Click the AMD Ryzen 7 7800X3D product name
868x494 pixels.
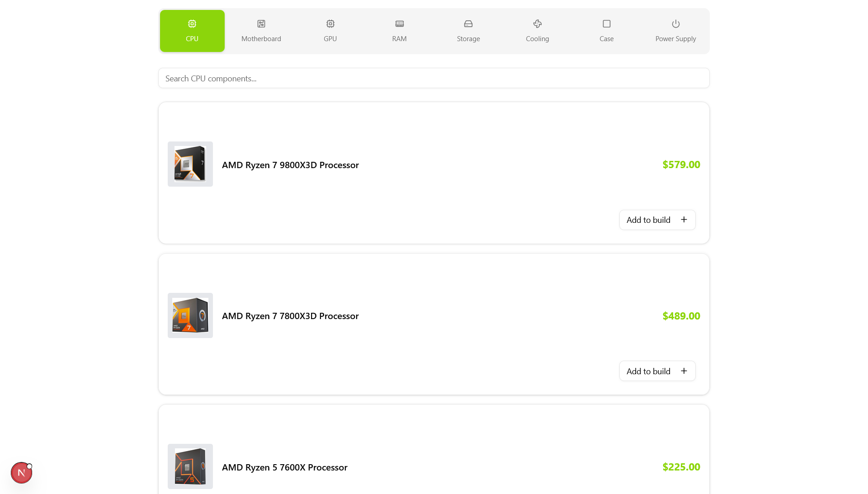(x=290, y=316)
